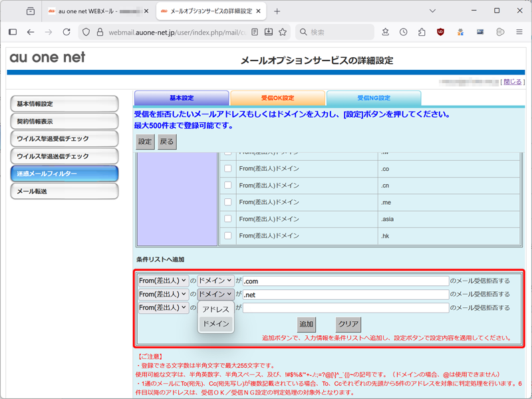This screenshot has width=532, height=399.
Task: Bookmark this page with the star icon
Action: coord(283,32)
